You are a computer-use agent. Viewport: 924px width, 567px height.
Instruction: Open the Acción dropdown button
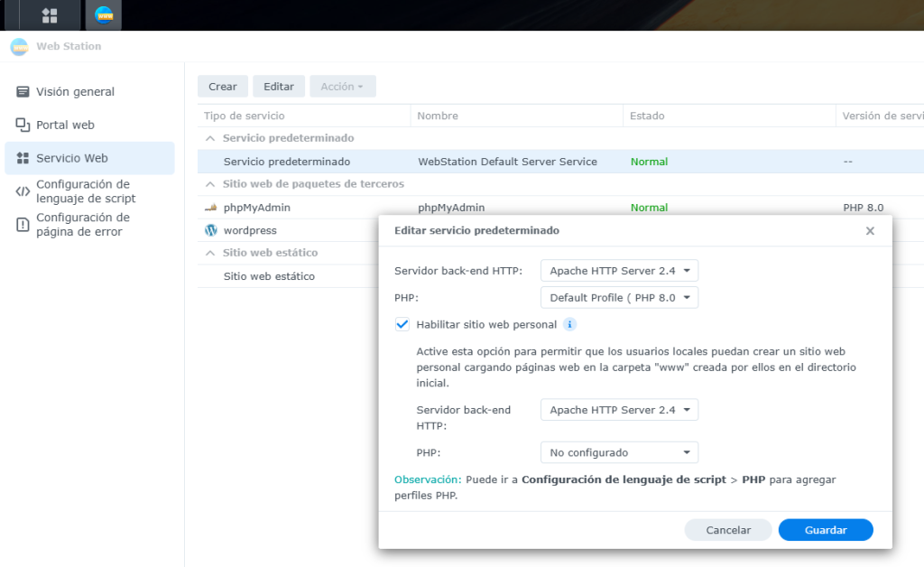[342, 87]
